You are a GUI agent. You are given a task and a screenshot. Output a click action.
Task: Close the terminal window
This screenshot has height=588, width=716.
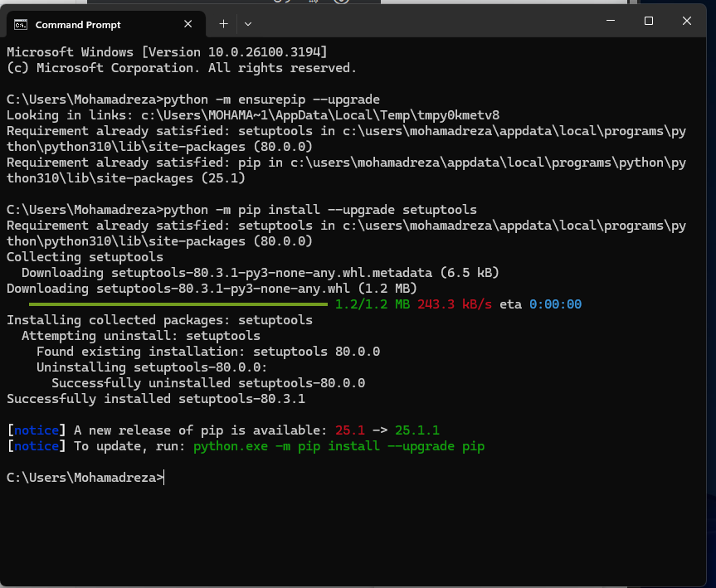point(688,21)
